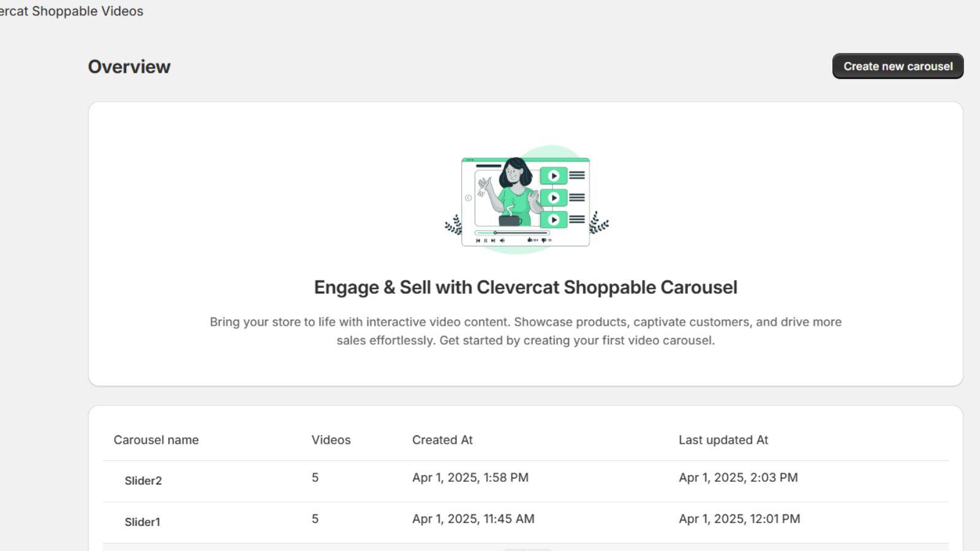Open the Slider2 carousel entry
Viewport: 980px width, 551px height.
143,481
